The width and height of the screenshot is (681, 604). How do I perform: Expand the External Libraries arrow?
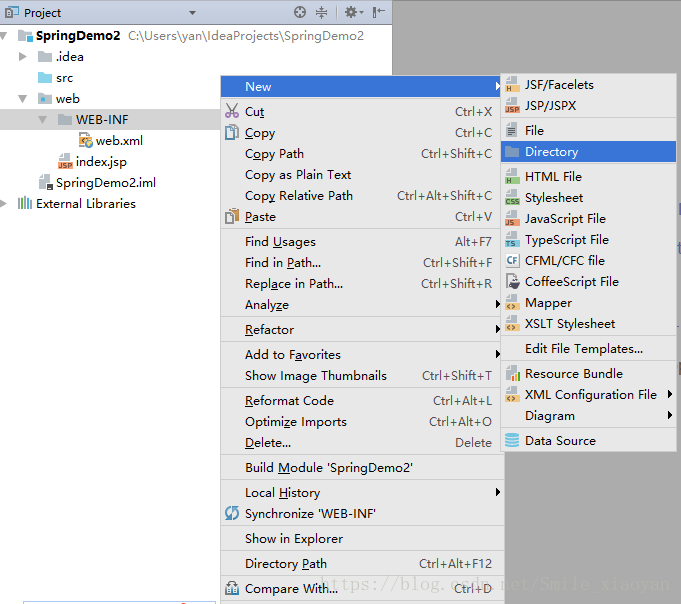[x=3, y=204]
